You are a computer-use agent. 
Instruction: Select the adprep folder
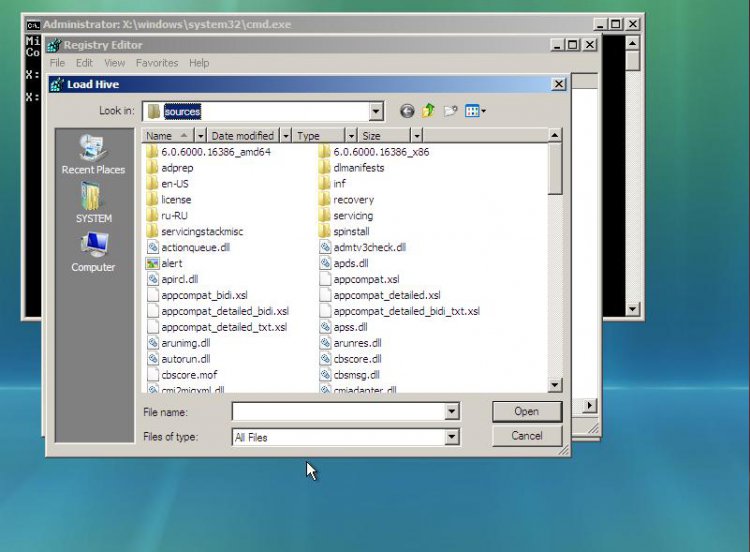tap(170, 168)
